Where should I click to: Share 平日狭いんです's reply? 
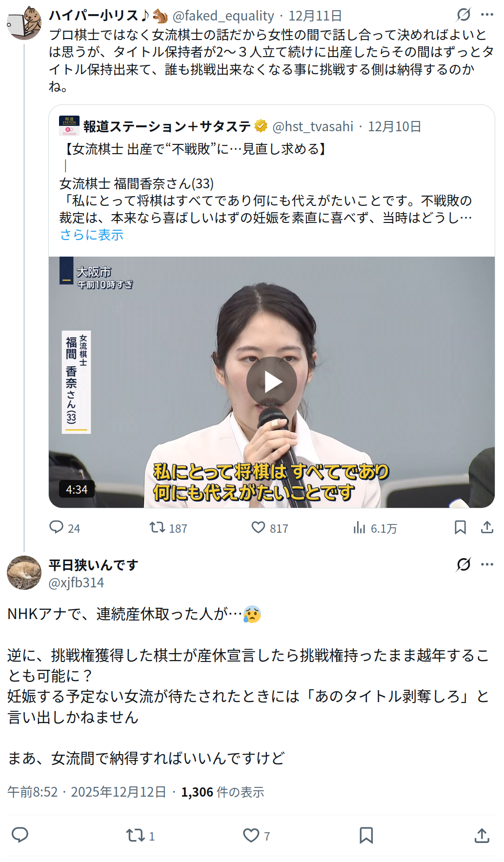click(482, 835)
